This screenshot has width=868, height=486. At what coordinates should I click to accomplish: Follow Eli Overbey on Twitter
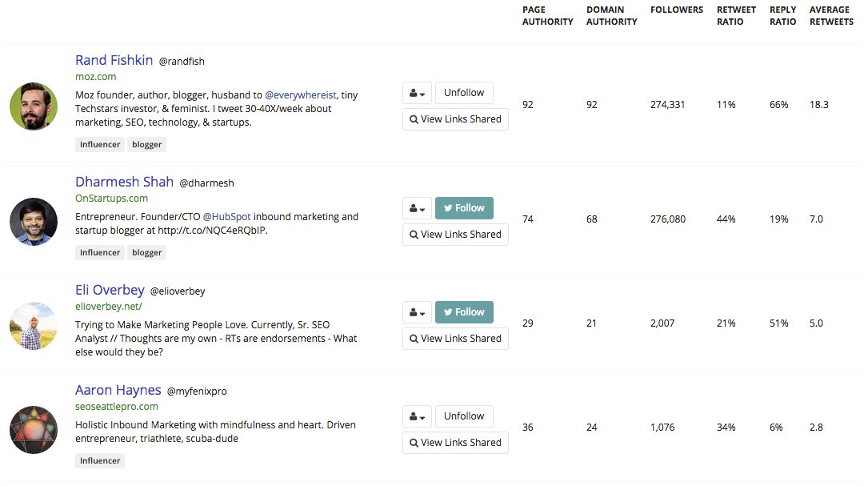point(464,312)
